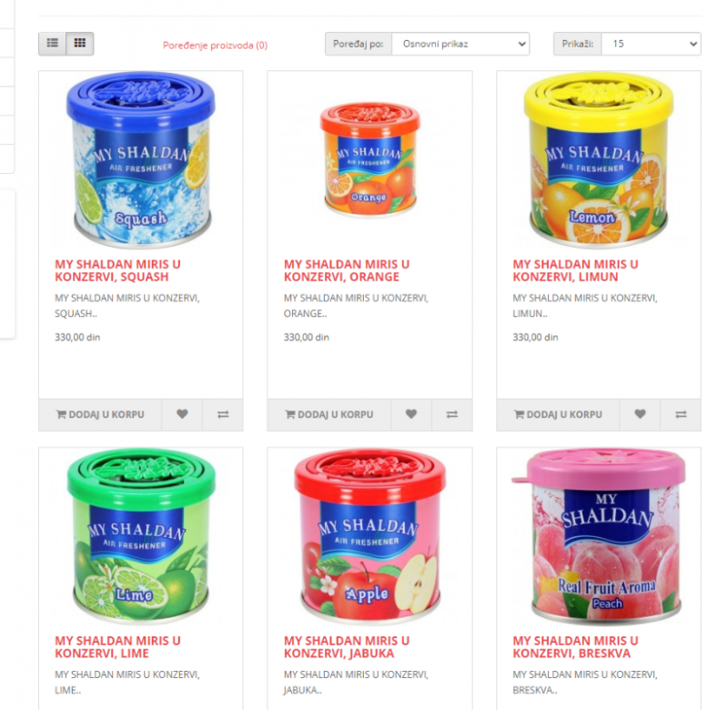Open My Shaldan Squash product title
Screen dimensions: 728x710
point(117,270)
